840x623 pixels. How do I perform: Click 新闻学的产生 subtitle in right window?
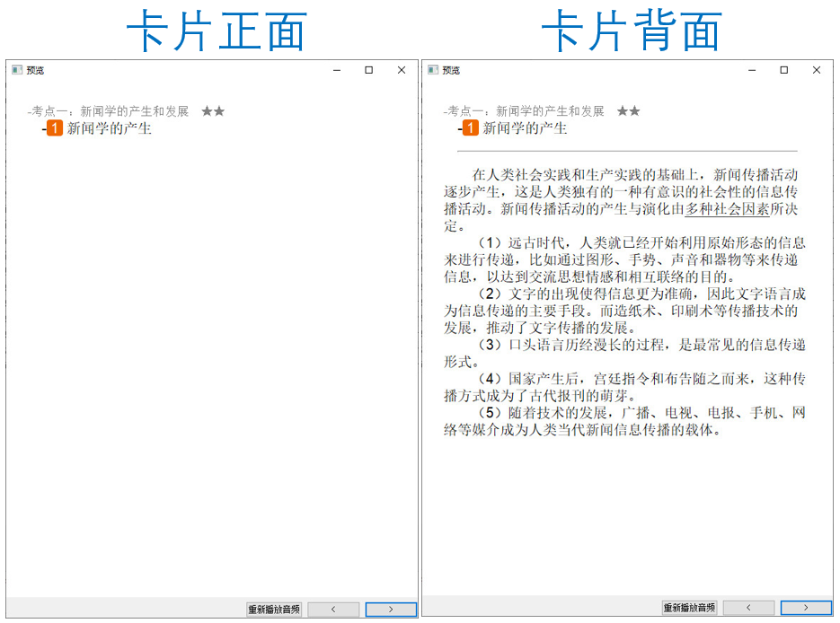click(x=525, y=128)
